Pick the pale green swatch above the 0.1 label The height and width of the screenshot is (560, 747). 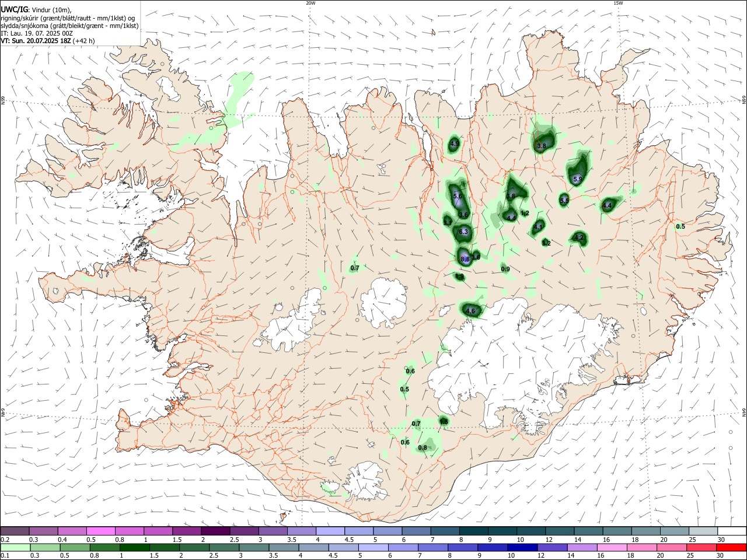15,548
